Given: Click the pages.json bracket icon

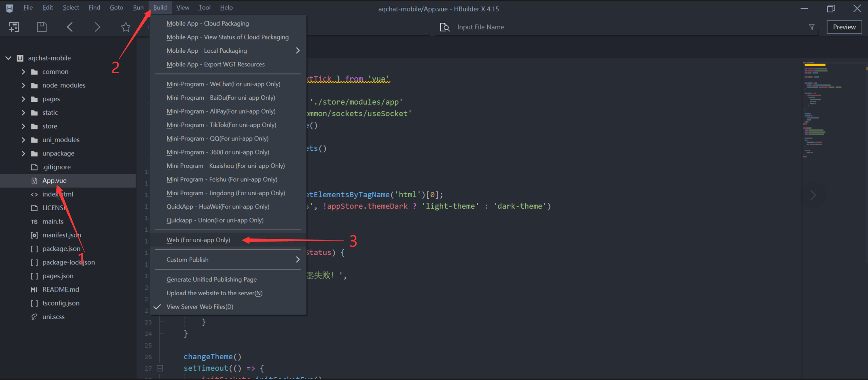Looking at the screenshot, I should (34, 276).
